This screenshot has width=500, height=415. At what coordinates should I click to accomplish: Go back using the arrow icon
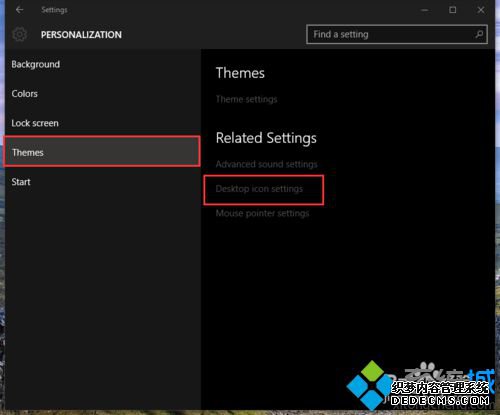(19, 10)
